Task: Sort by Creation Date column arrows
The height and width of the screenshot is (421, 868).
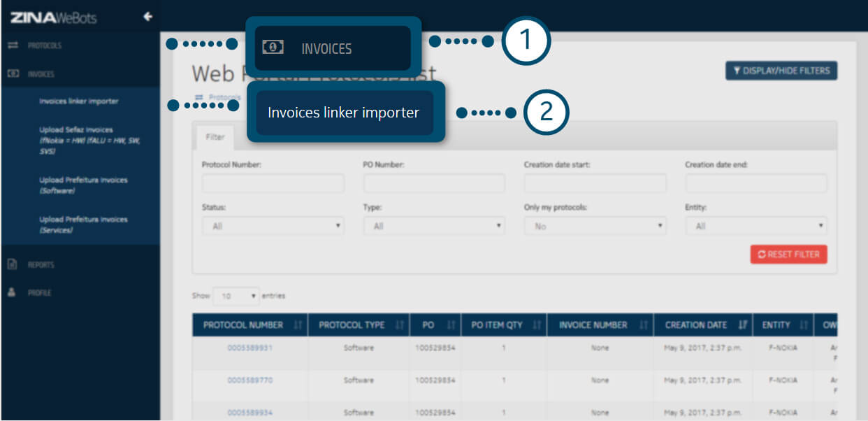Action: pos(742,325)
